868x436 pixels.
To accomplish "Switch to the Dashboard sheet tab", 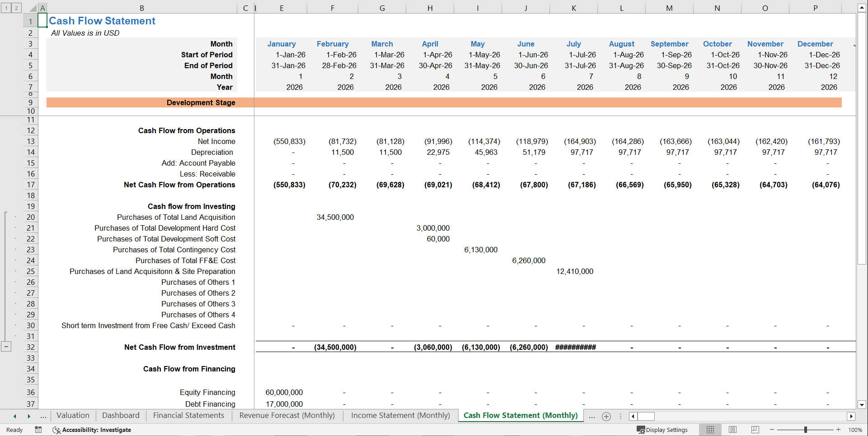I will click(121, 415).
